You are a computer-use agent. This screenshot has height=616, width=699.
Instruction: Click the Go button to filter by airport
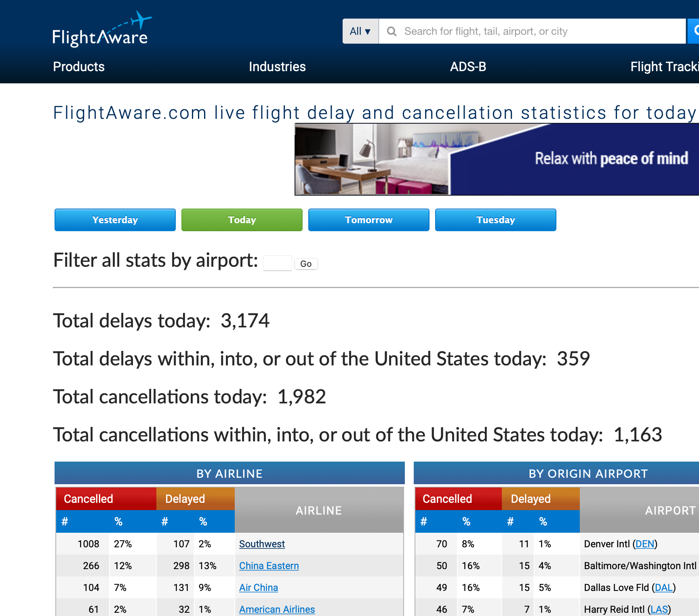coord(306,264)
